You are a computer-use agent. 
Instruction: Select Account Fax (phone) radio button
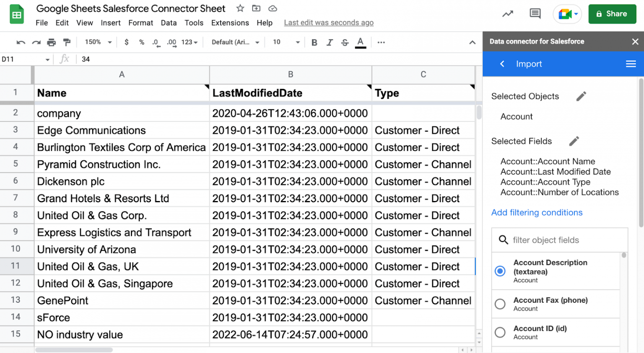[x=500, y=304]
